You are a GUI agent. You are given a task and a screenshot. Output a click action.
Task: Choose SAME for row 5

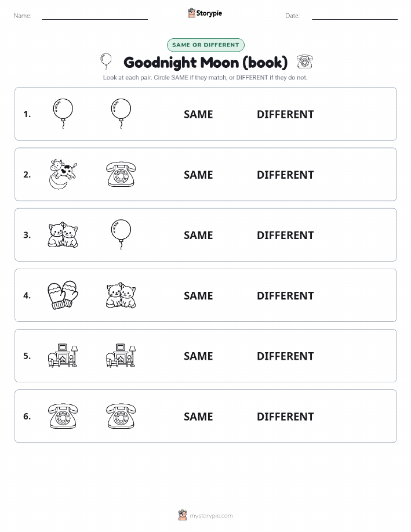pyautogui.click(x=198, y=356)
